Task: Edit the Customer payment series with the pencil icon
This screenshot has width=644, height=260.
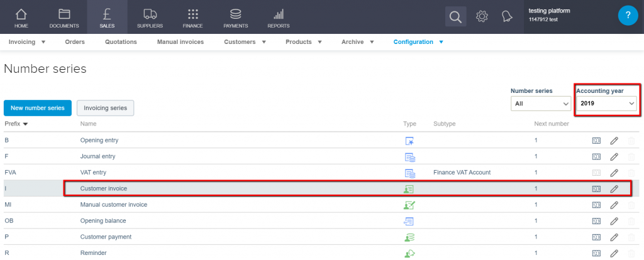Action: 614,237
